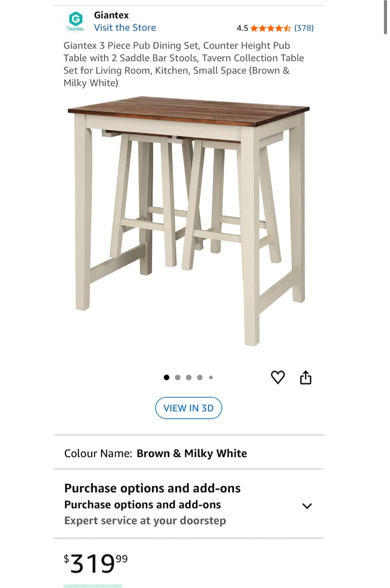Click the page scrollbar thumb
Image resolution: width=390 pixels, height=588 pixels.
tap(385, 18)
